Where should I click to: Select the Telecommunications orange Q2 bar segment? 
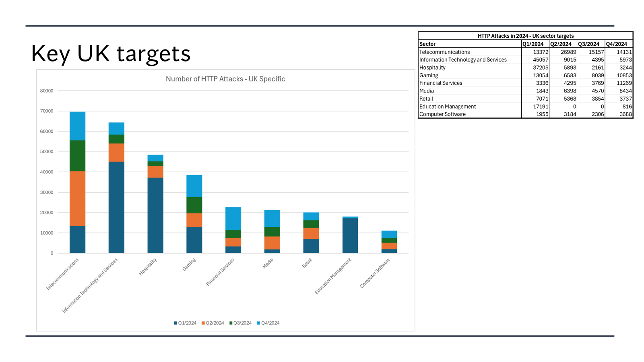[x=77, y=199]
